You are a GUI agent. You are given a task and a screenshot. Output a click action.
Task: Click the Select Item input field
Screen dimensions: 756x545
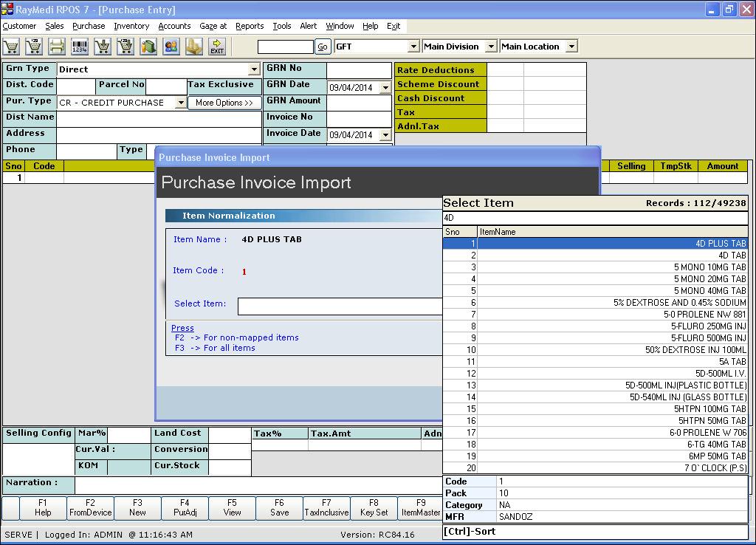(340, 306)
